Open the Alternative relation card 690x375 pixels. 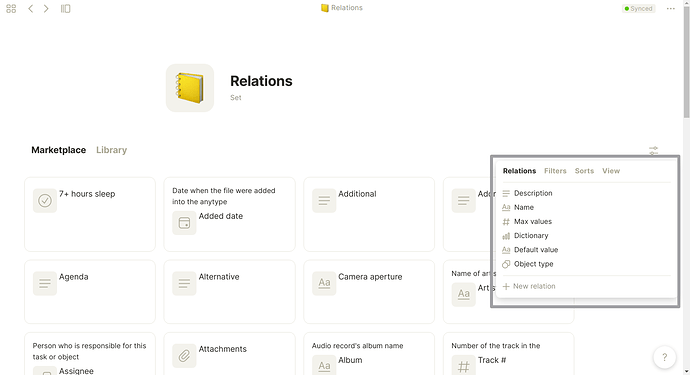(229, 292)
